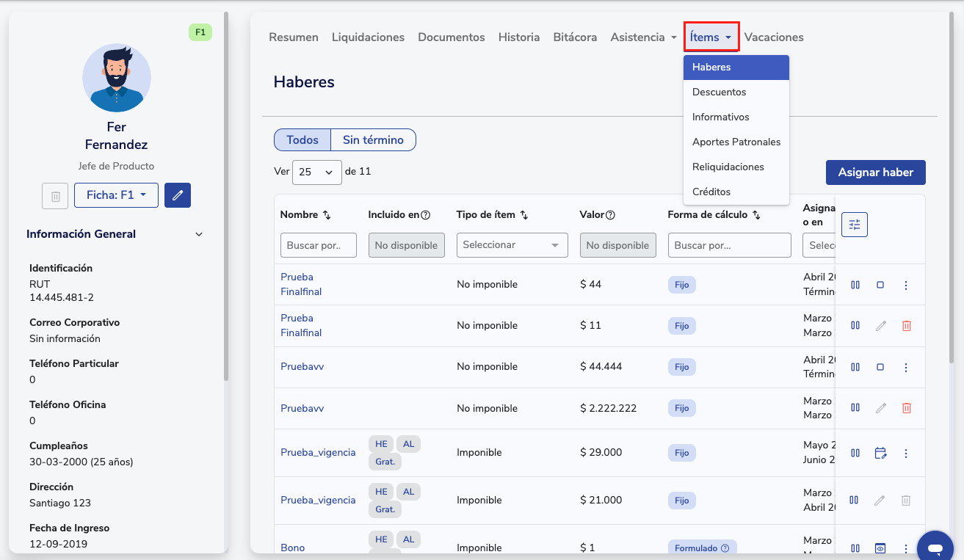Switch the filter to Sin término
The height and width of the screenshot is (560, 964).
click(373, 140)
